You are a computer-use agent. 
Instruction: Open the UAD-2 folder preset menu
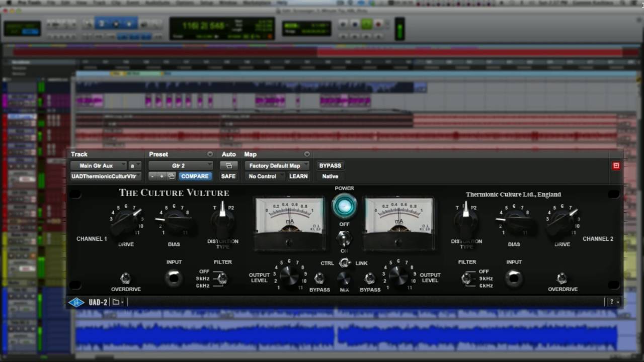pos(118,302)
